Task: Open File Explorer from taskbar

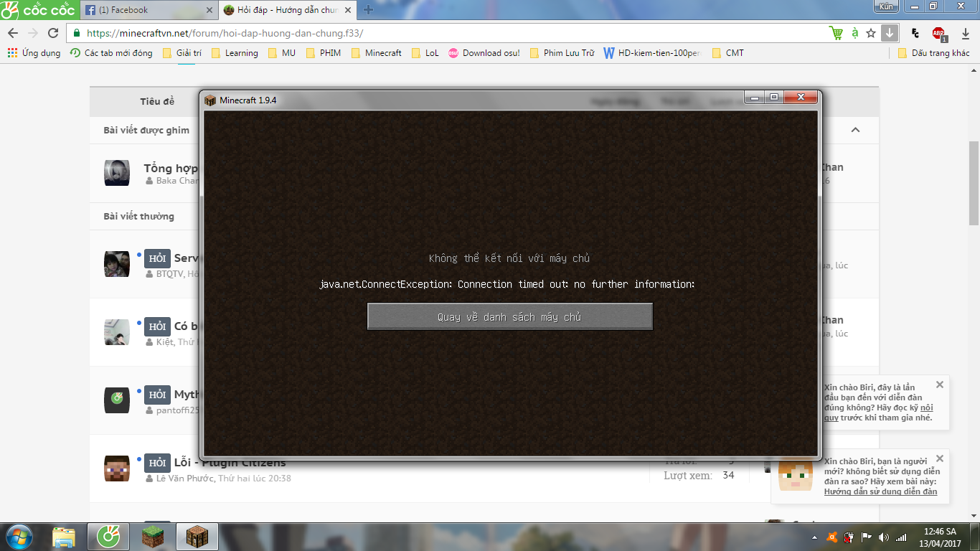Action: [x=64, y=537]
